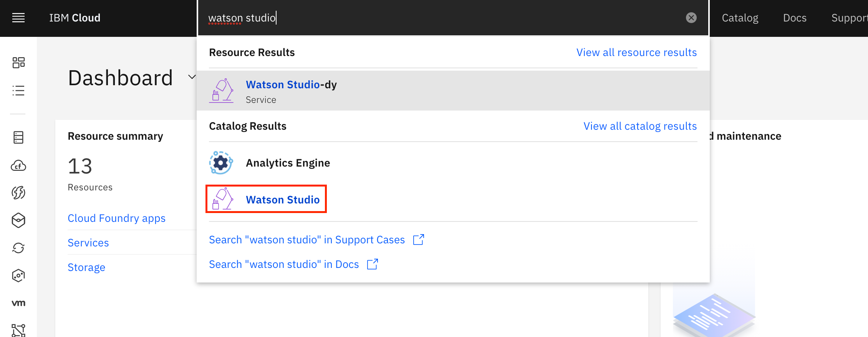This screenshot has height=337, width=868.
Task: Open Cloud Foundry apps link
Action: coord(116,218)
